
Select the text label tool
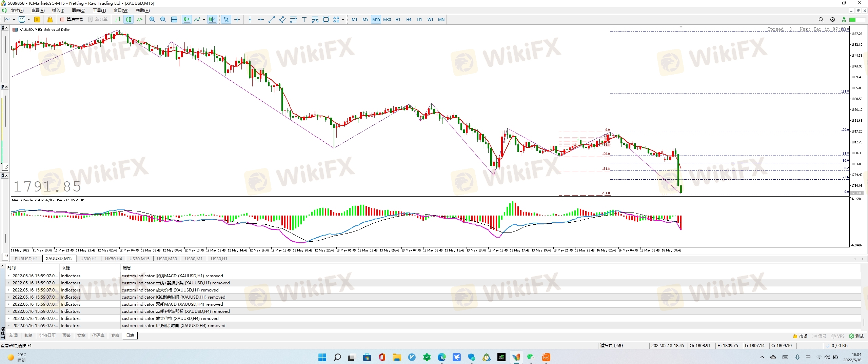[304, 20]
